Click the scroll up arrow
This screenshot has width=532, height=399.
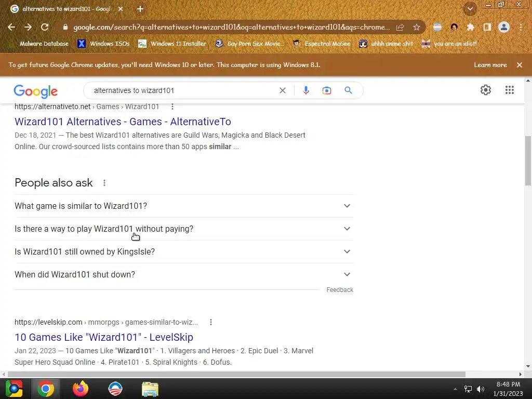[528, 81]
